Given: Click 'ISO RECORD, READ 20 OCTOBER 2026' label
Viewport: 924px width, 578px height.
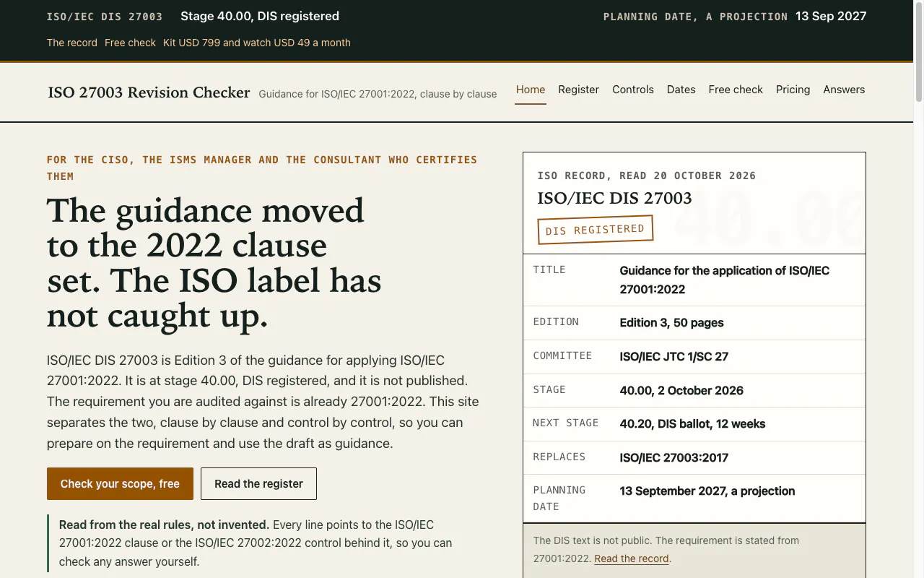Looking at the screenshot, I should [x=647, y=176].
